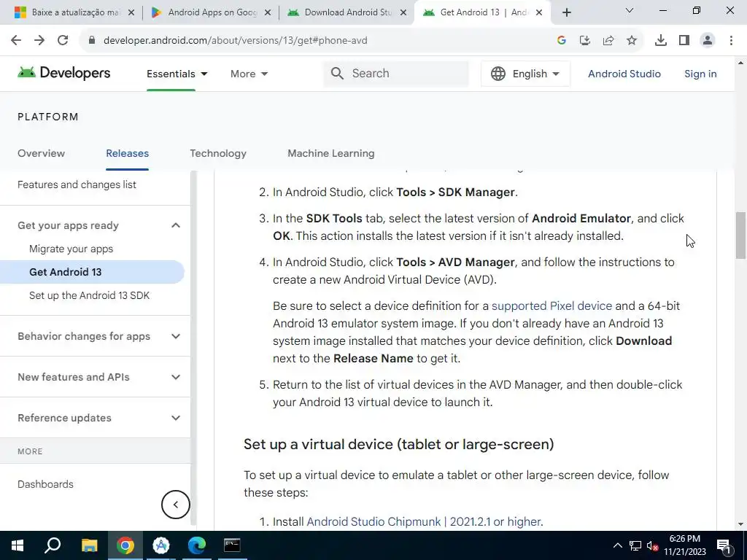This screenshot has height=560, width=747.
Task: Select the Technology platform tab
Action: [217, 153]
